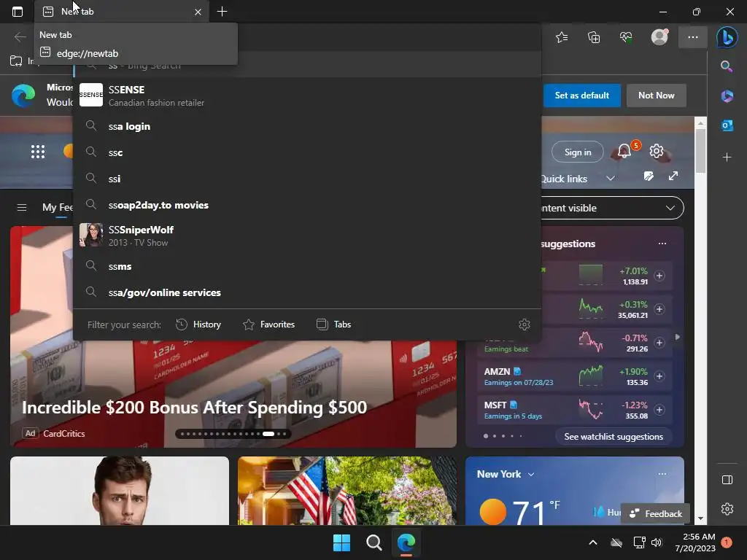Add AMZN to watchlist

pos(659,376)
